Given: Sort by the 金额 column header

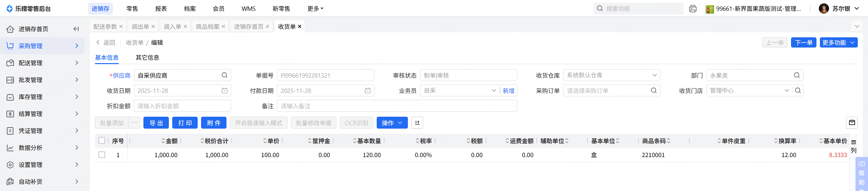Looking at the screenshot, I should point(170,141).
